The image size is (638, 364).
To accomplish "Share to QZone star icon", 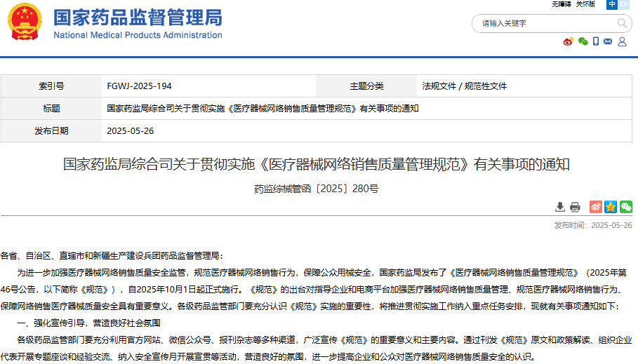I will tap(611, 207).
